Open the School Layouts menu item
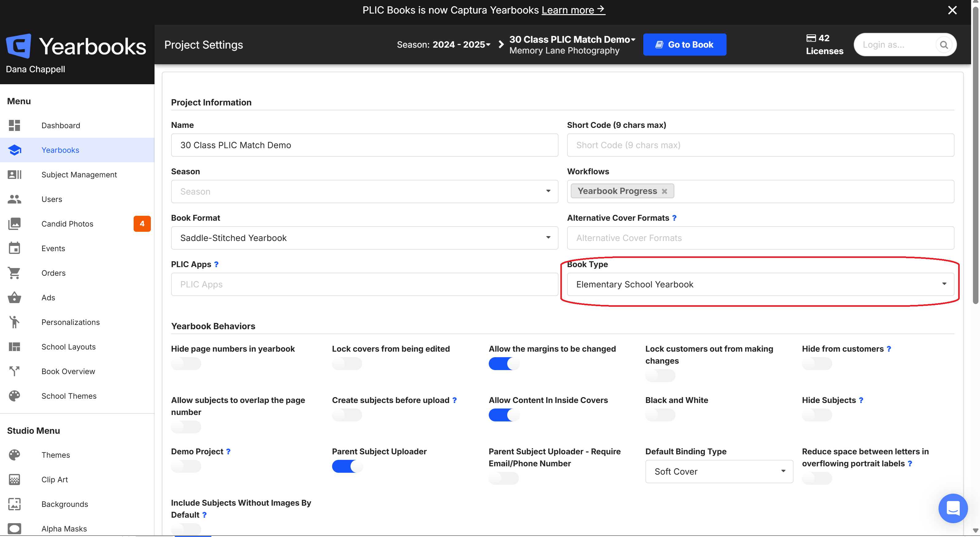The image size is (980, 537). 77,347
